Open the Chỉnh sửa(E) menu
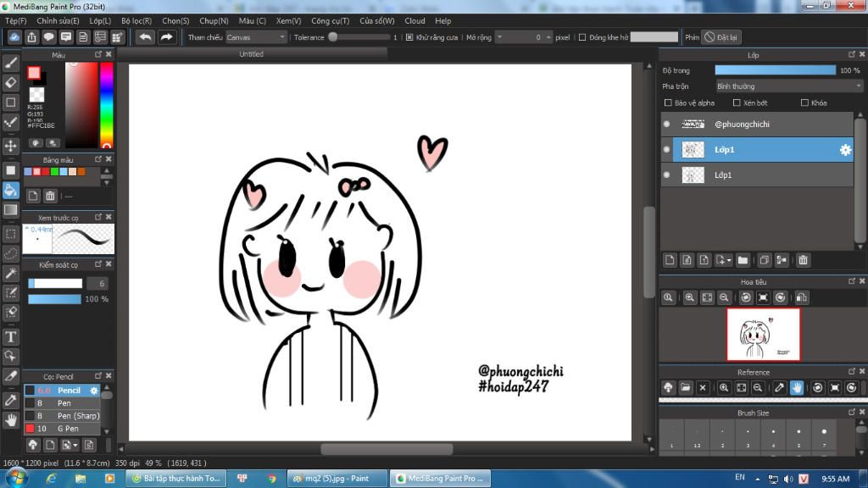 [x=58, y=21]
